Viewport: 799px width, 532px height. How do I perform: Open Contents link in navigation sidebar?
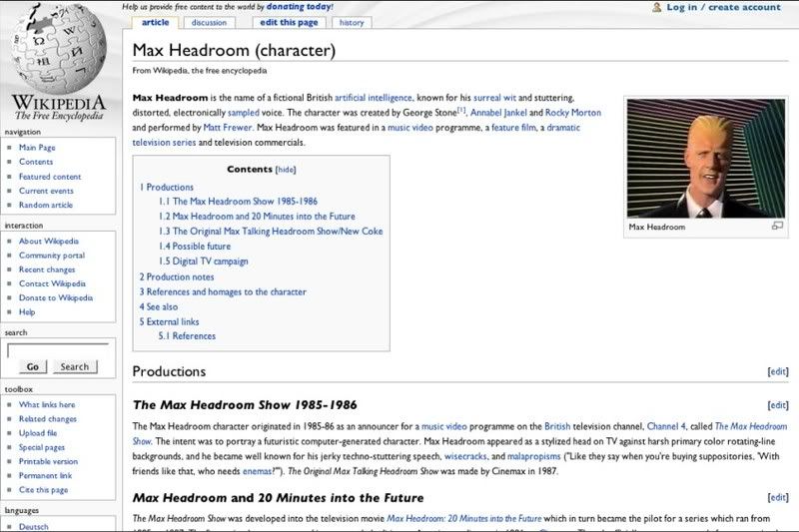36,162
